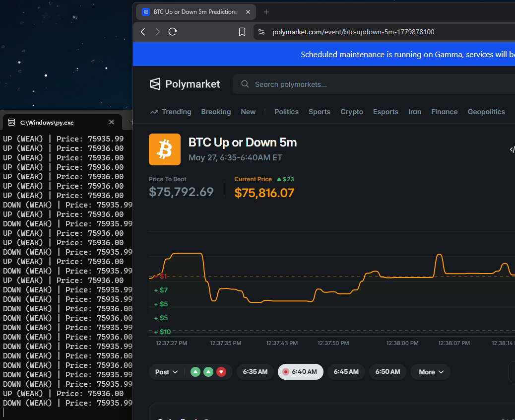Click the search magnifier icon

(x=245, y=84)
